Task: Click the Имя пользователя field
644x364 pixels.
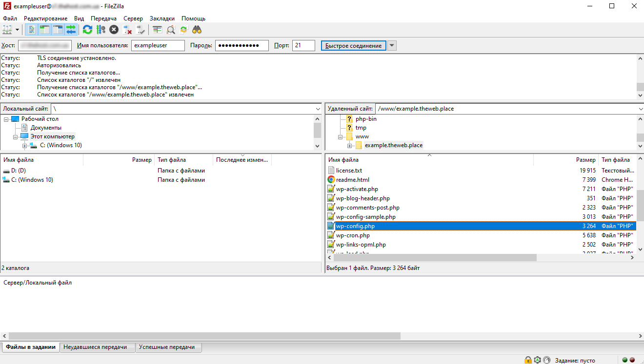Action: tap(158, 45)
